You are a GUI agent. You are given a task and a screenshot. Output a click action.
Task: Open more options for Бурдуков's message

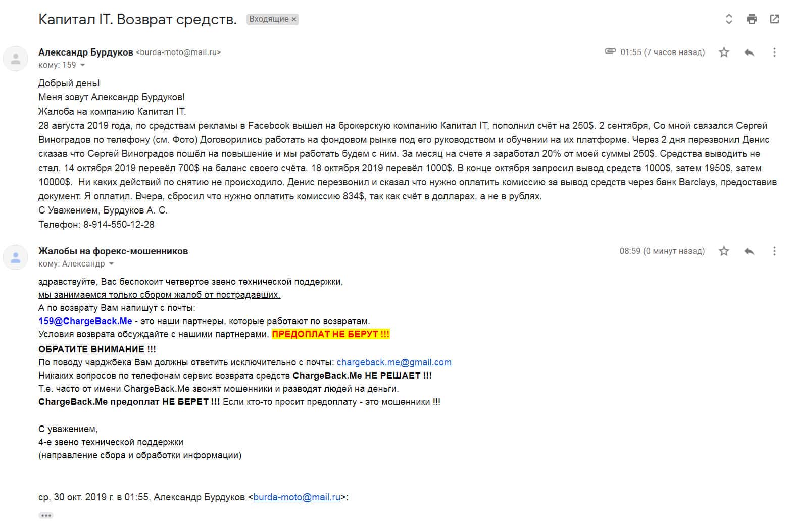774,52
